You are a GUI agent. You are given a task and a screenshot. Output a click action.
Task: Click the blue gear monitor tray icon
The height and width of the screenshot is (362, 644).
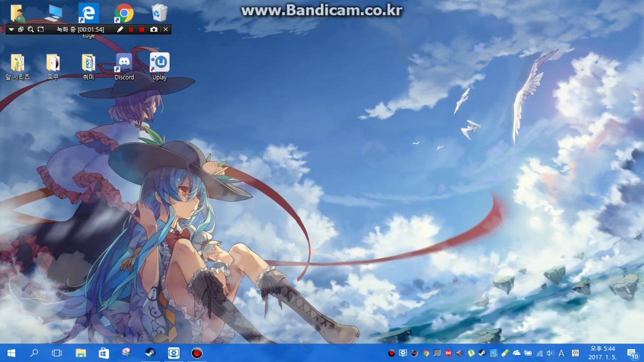pos(403,353)
